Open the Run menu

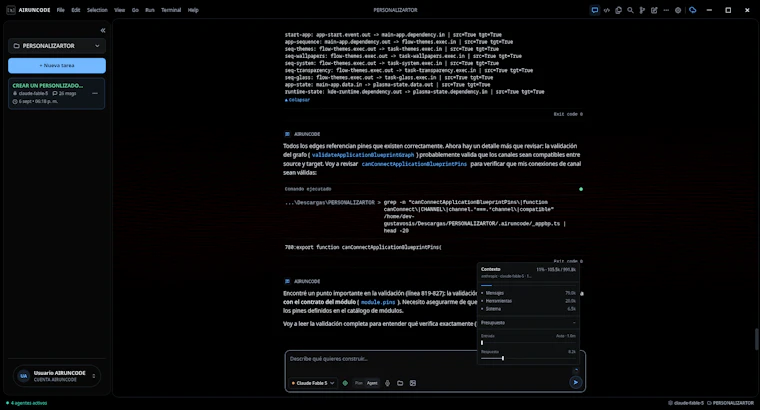(150, 10)
